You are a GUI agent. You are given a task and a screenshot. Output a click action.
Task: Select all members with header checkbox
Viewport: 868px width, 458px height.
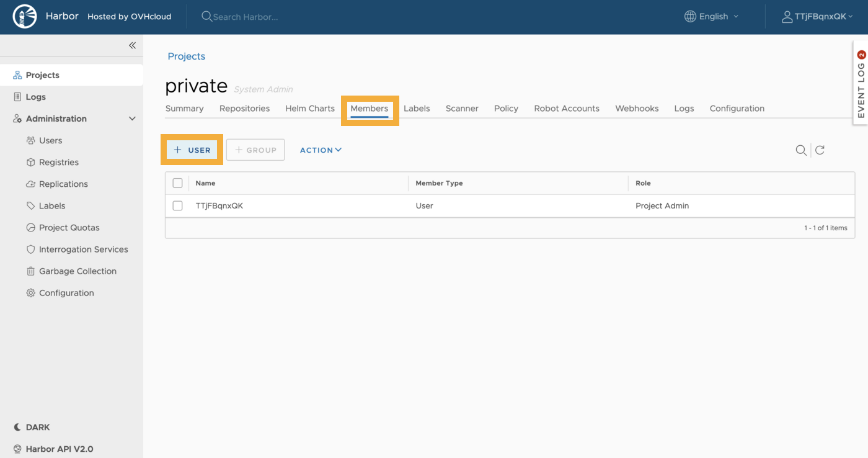coord(177,183)
